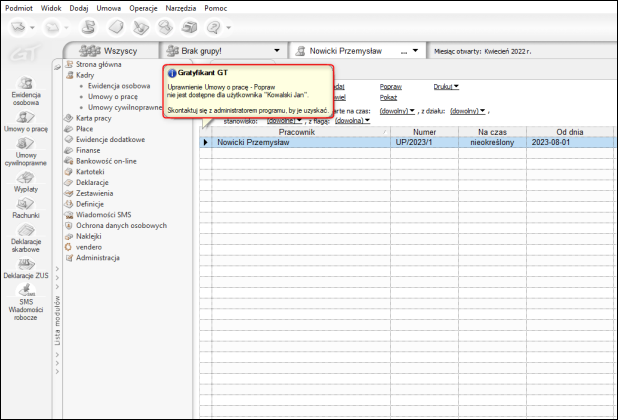Viewport: 618px width, 420px height.
Task: Open the Operacje menu
Action: (143, 8)
